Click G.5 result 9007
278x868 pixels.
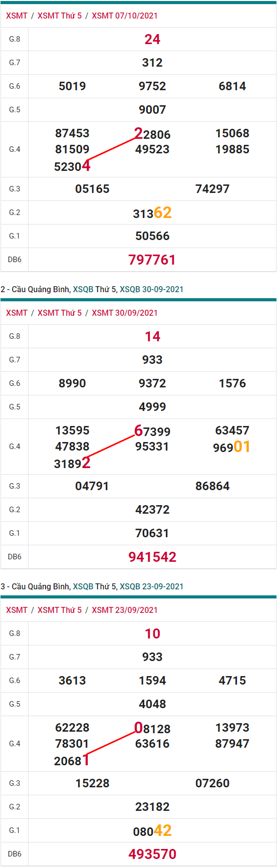coord(152,110)
